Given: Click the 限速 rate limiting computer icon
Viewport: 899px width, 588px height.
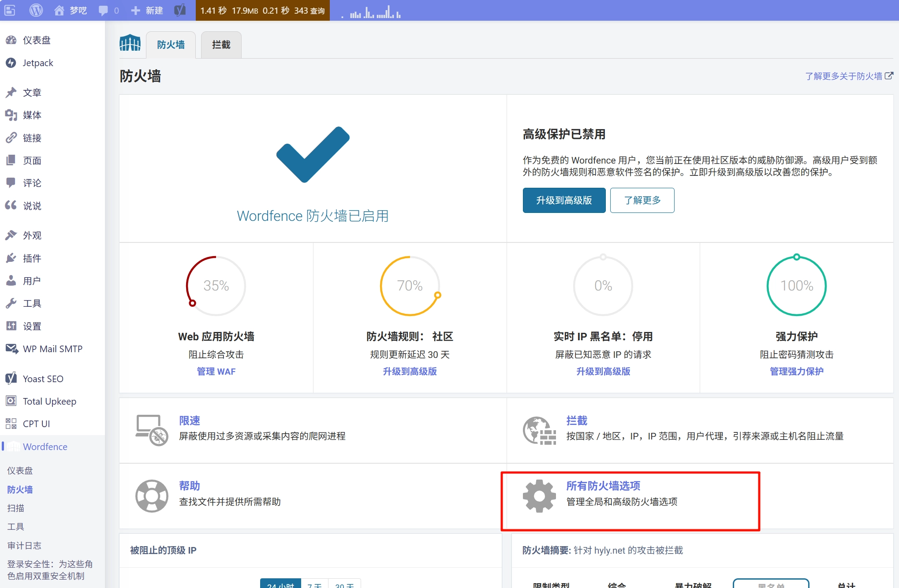Looking at the screenshot, I should click(152, 430).
